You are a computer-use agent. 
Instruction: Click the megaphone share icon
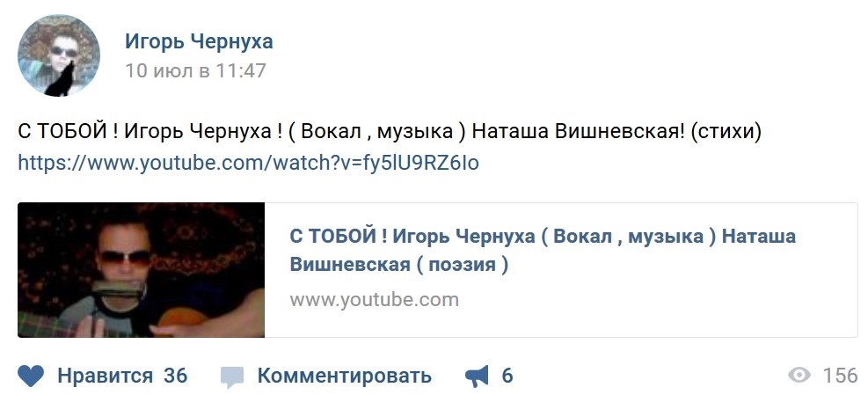478,376
